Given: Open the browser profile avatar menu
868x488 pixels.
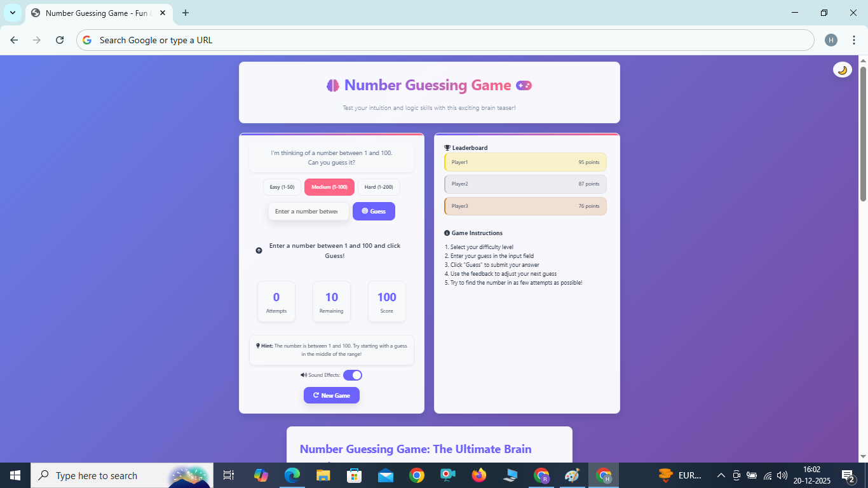Looking at the screenshot, I should 831,39.
